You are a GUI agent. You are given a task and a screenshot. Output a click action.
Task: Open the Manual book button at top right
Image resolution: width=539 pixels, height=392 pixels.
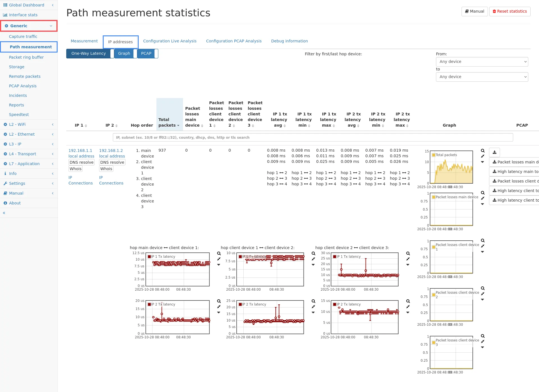pyautogui.click(x=474, y=11)
